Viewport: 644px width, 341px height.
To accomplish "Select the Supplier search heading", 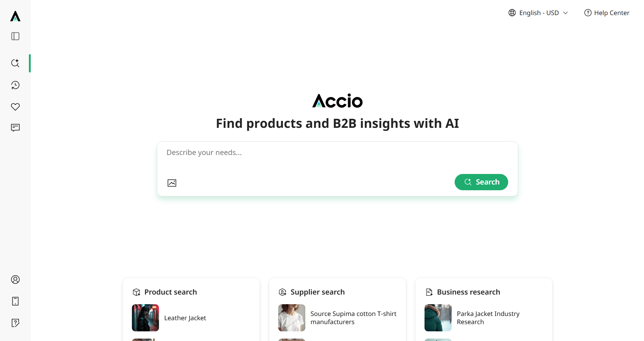I will (317, 292).
